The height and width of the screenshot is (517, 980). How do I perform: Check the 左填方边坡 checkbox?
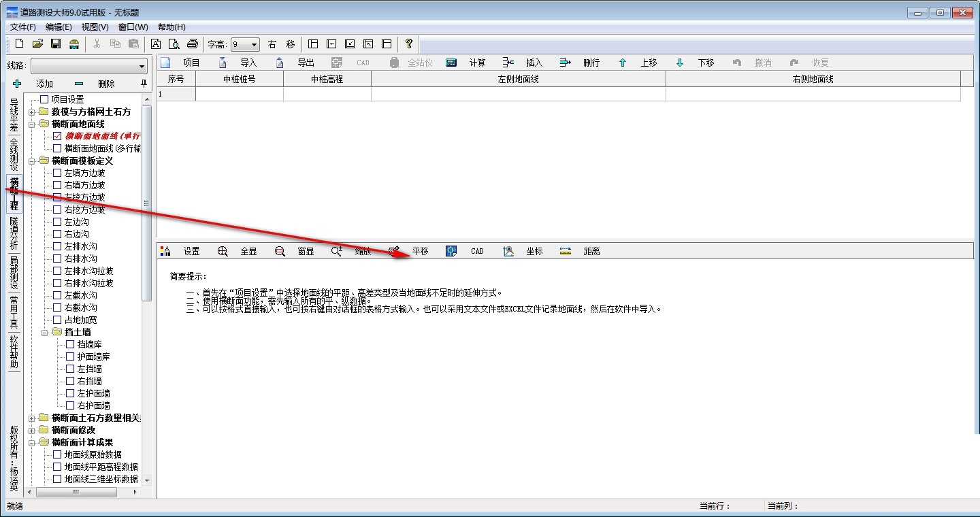[x=57, y=173]
